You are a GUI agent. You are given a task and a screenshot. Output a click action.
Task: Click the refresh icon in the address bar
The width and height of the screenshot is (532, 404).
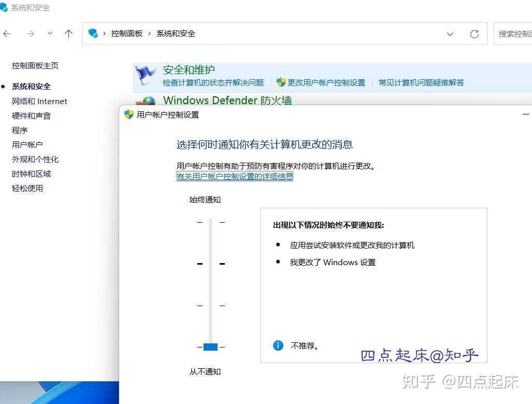[x=475, y=34]
